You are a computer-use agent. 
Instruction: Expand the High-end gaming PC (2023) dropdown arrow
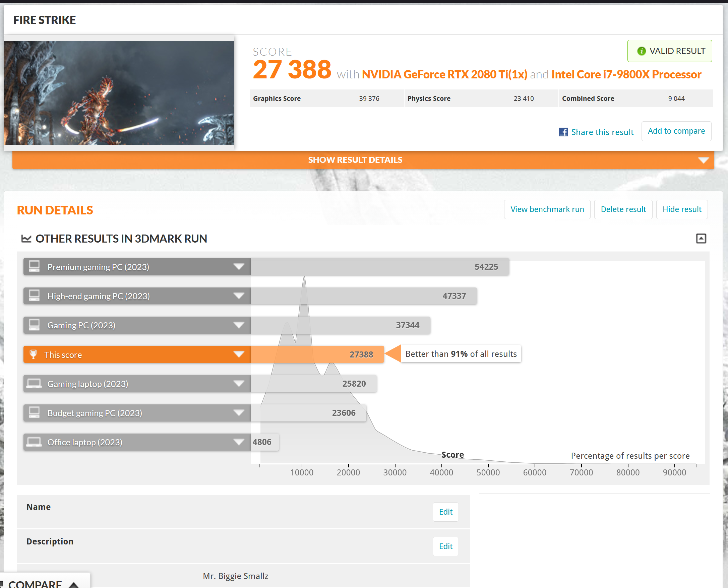point(239,296)
